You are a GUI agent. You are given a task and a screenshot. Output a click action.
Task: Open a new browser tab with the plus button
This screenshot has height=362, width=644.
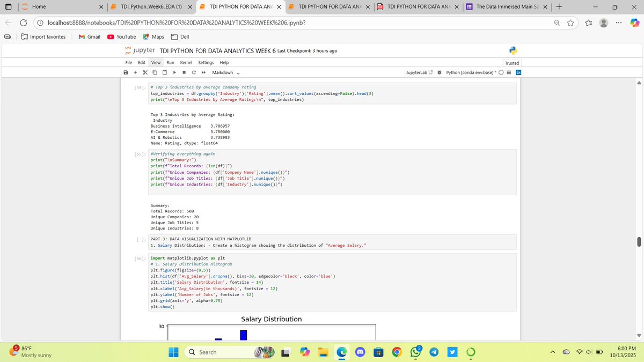tap(559, 6)
